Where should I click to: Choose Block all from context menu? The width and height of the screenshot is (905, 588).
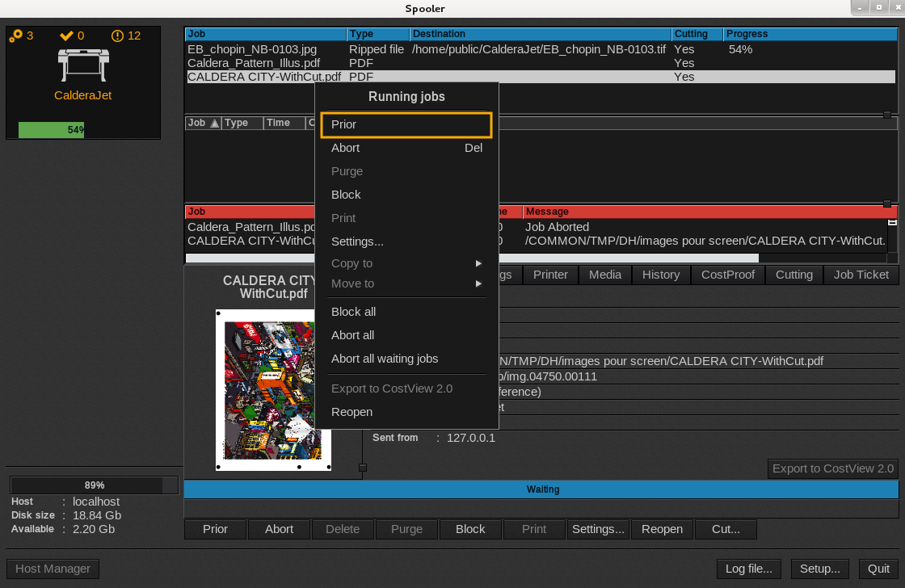(x=353, y=312)
